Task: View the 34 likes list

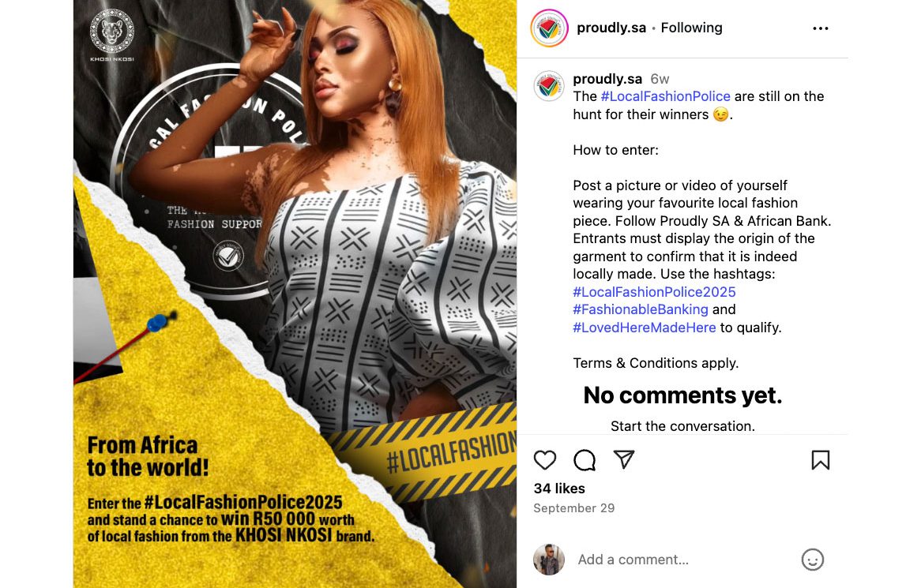Action: [x=559, y=489]
